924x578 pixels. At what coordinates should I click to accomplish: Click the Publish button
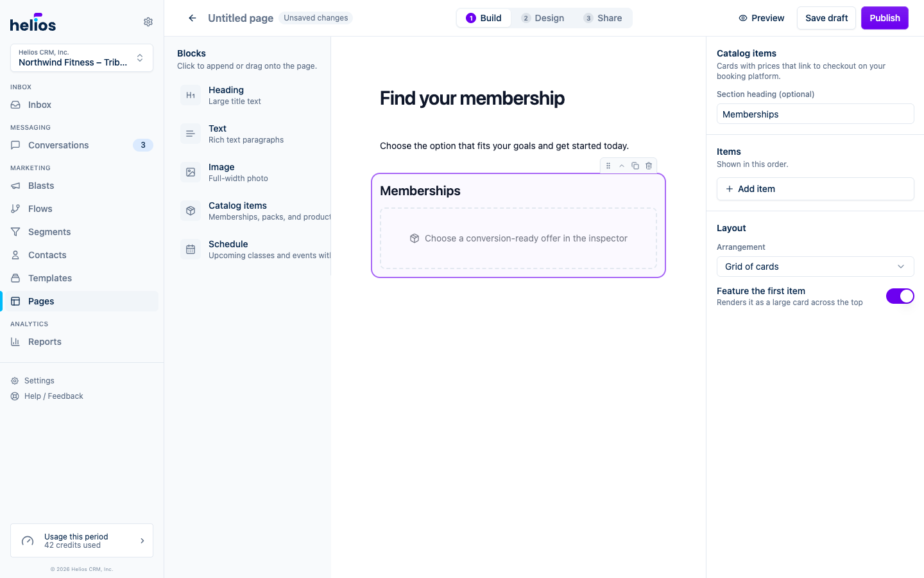pyautogui.click(x=884, y=18)
